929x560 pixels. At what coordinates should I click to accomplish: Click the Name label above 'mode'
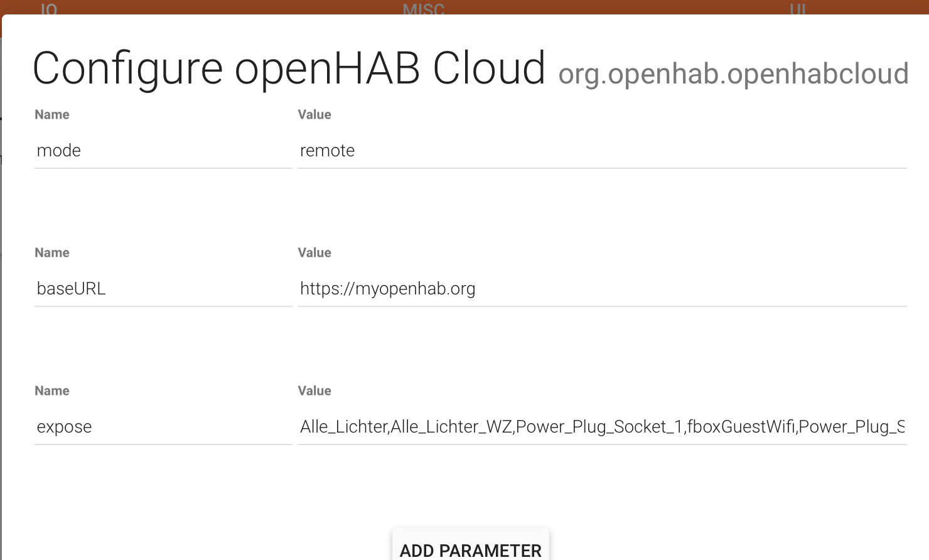tap(52, 115)
